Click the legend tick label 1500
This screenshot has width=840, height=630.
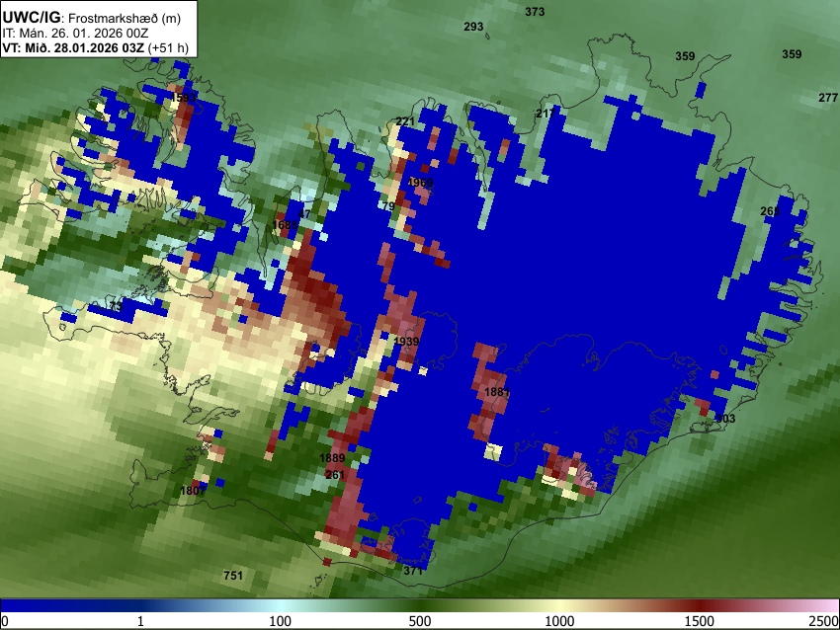(700, 621)
